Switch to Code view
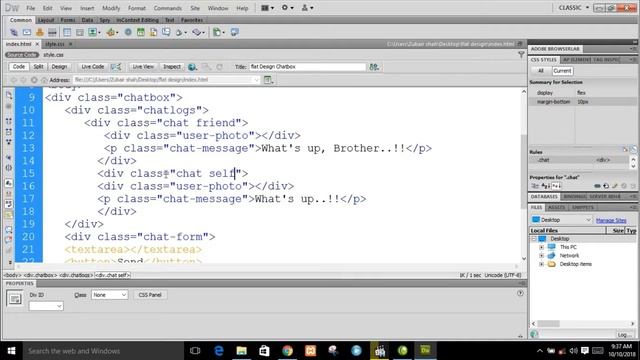The height and width of the screenshot is (360, 640). tap(19, 67)
